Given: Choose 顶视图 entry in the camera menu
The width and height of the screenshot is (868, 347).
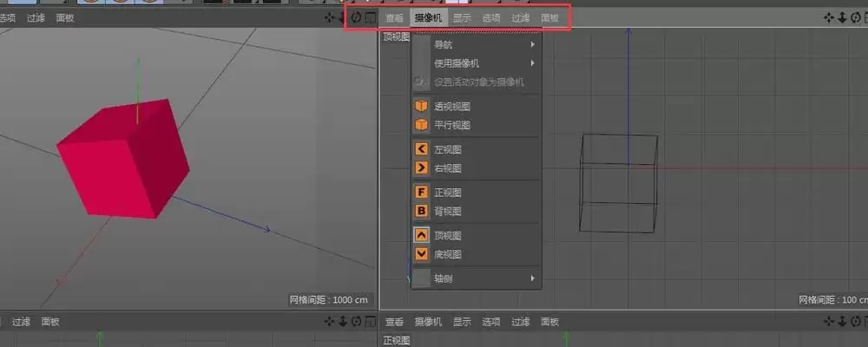Looking at the screenshot, I should point(476,236).
